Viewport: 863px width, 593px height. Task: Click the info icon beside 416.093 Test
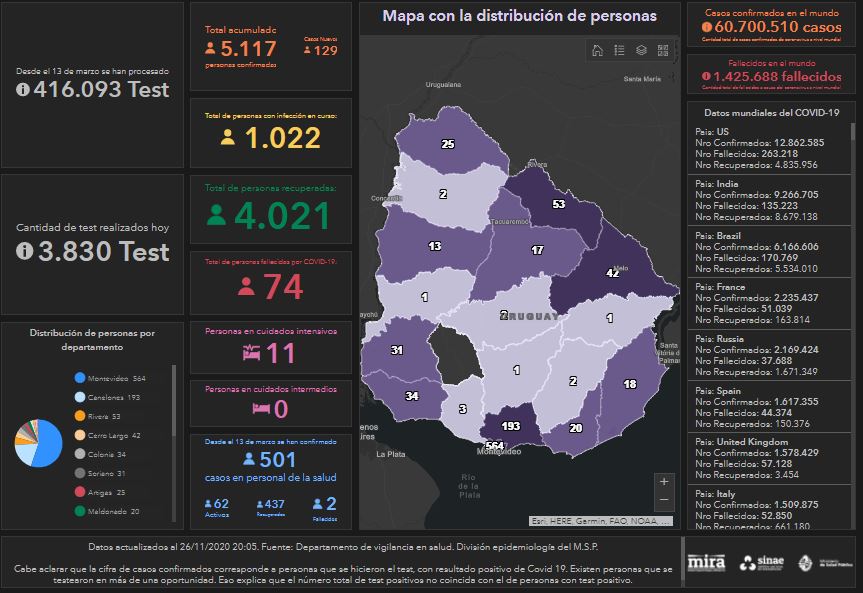tap(23, 90)
